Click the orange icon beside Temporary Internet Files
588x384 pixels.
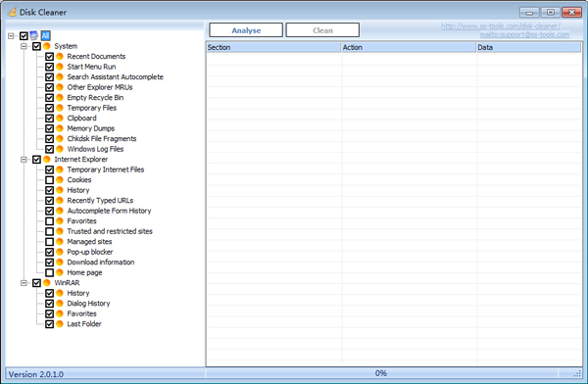coord(59,169)
